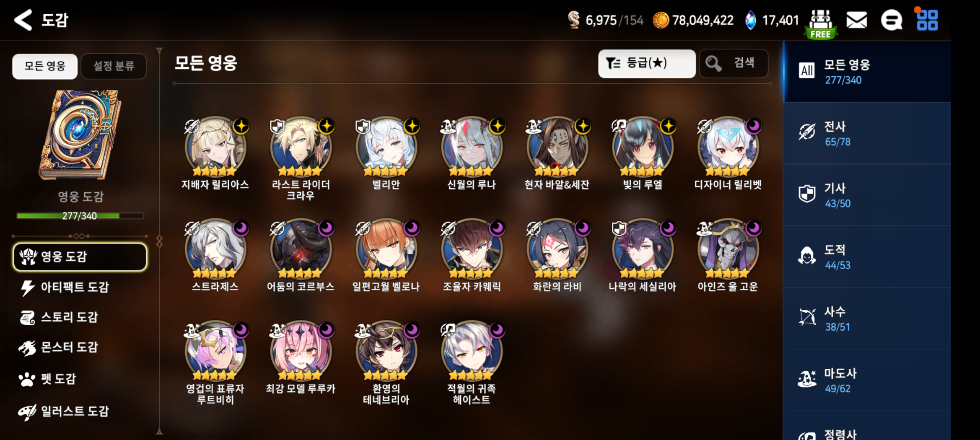Image resolution: width=980 pixels, height=440 pixels.
Task: Click the stamina horse currency icon
Action: pos(573,20)
